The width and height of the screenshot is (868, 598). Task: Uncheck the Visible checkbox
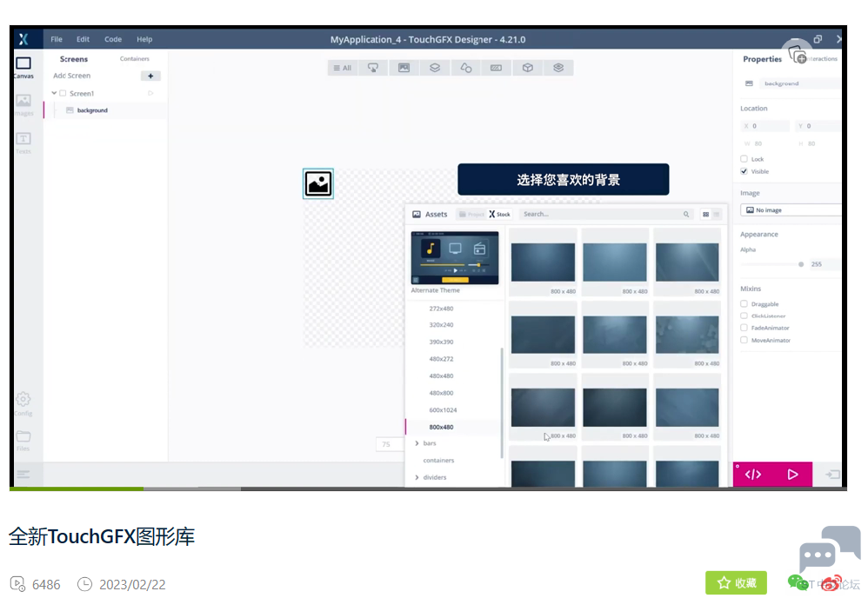coord(744,171)
